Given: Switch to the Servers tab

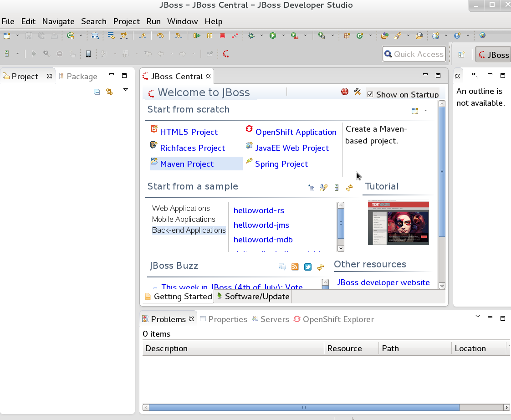Looking at the screenshot, I should pyautogui.click(x=271, y=319).
